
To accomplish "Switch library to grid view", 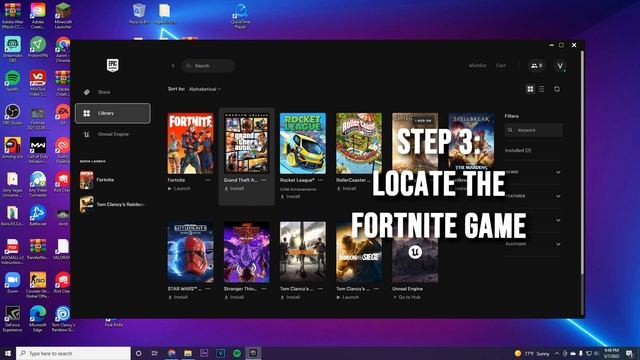I will click(x=530, y=89).
